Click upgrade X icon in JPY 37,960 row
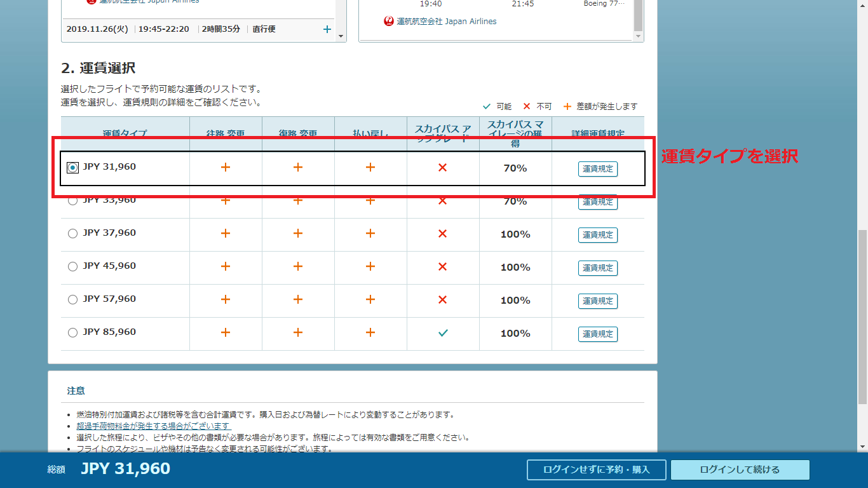 pyautogui.click(x=443, y=234)
